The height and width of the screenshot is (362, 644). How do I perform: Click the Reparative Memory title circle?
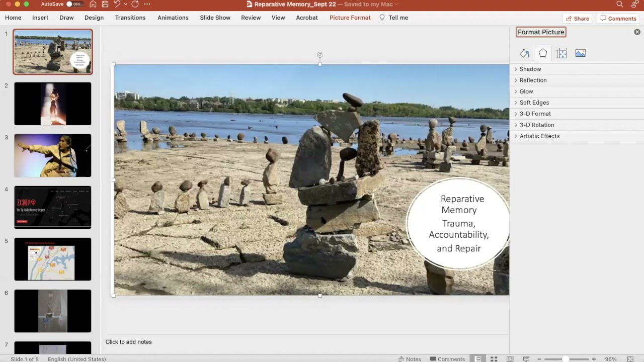[x=458, y=224]
